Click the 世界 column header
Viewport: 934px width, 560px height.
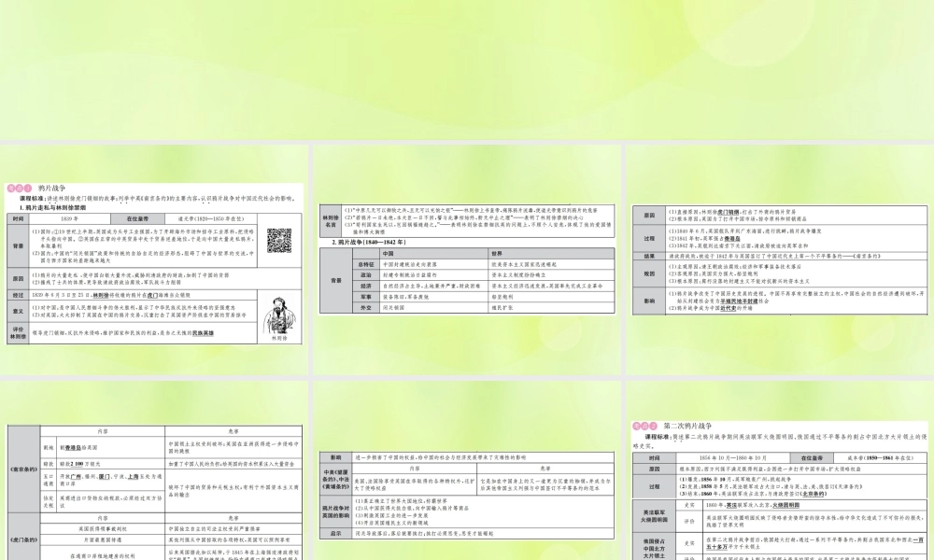[496, 252]
